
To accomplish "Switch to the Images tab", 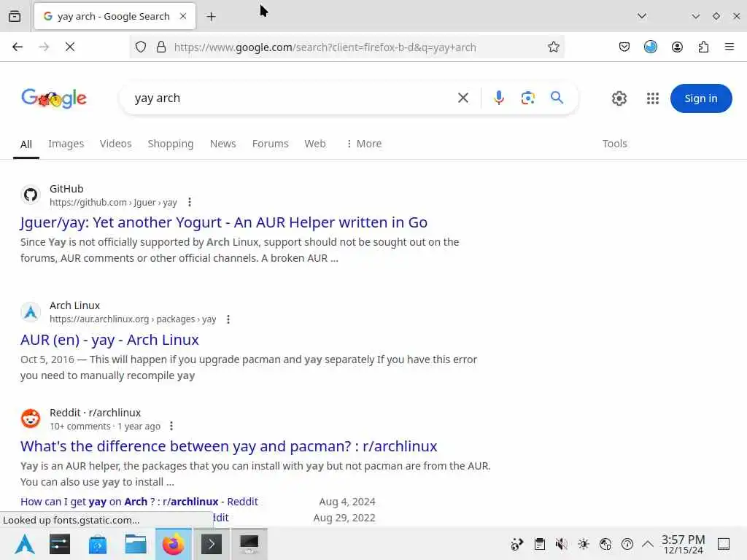I will click(66, 144).
